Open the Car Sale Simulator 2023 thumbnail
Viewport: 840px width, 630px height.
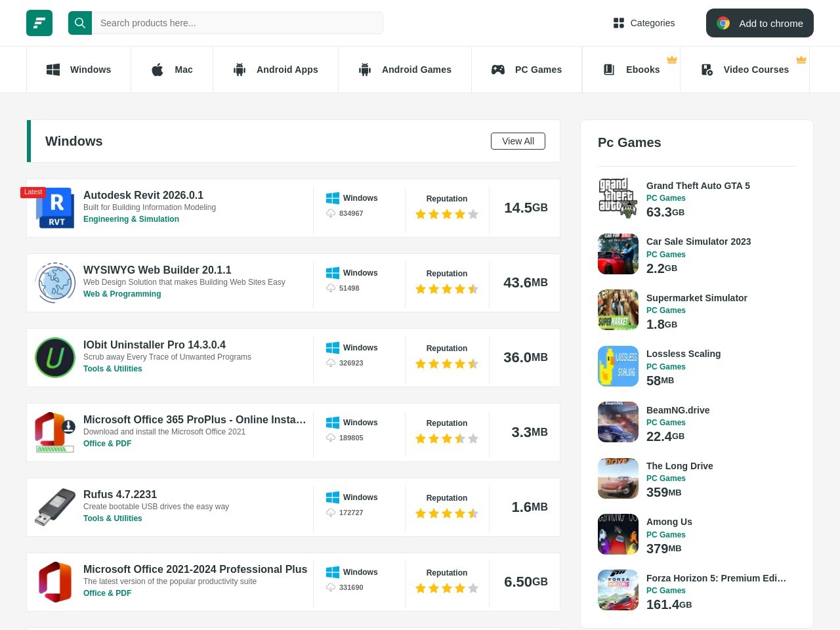[x=618, y=254]
